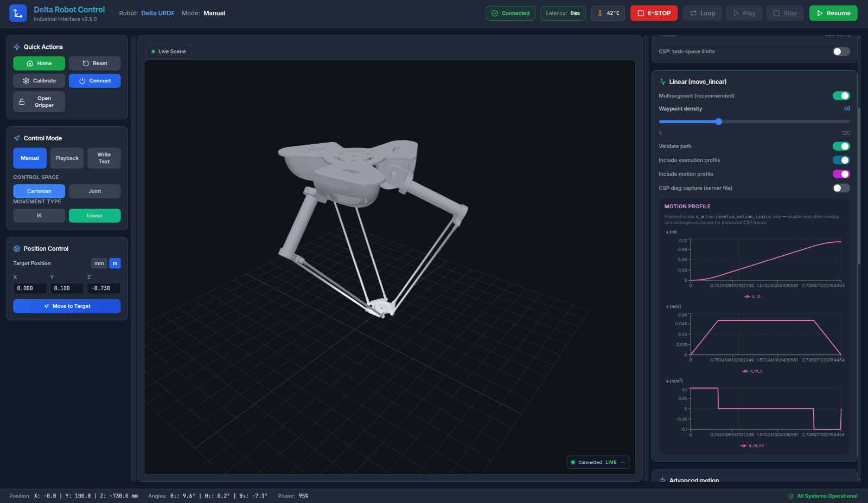
Task: Click the Loop playback button
Action: [703, 13]
